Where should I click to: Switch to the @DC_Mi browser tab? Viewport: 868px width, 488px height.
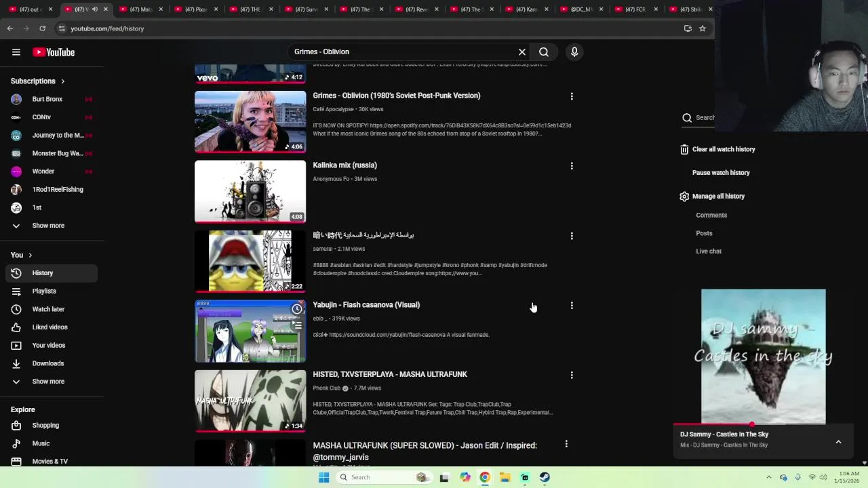tap(581, 9)
